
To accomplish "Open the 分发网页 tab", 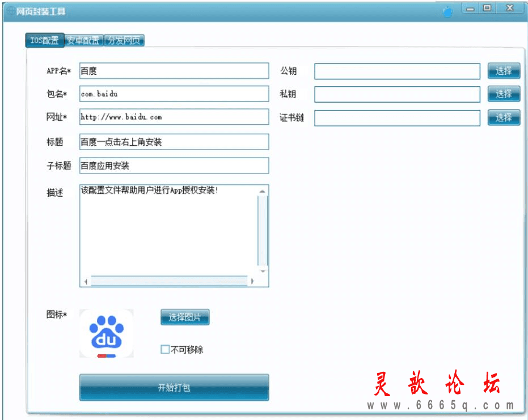I will tap(124, 40).
